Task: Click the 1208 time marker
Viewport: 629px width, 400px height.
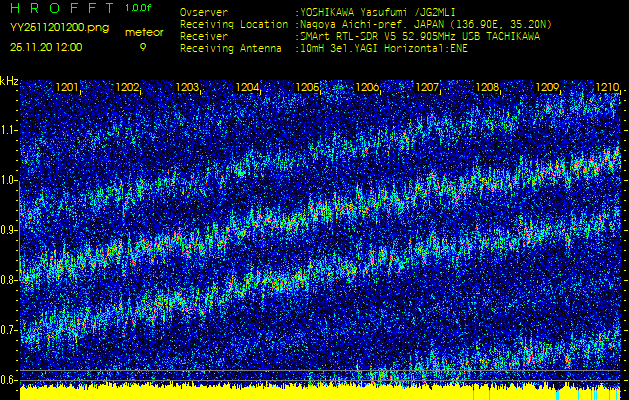Action: click(x=488, y=88)
